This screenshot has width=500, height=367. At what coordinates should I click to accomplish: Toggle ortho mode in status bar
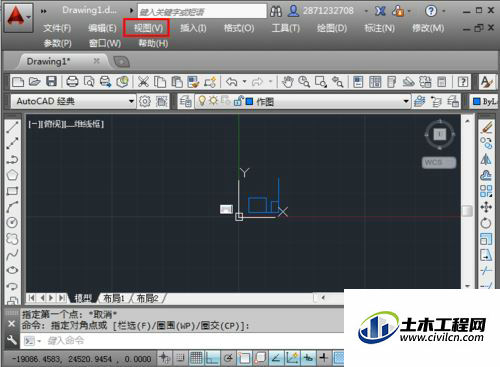212,358
